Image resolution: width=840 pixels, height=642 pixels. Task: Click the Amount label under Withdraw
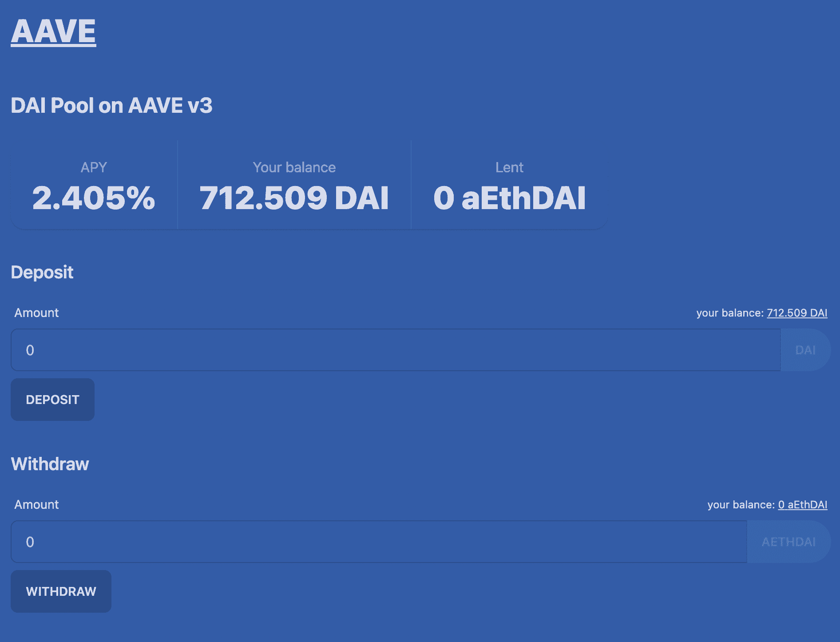point(36,504)
